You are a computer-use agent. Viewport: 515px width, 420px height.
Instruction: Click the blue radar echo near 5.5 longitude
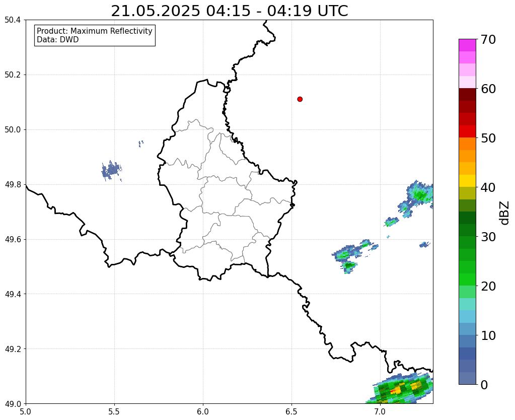[x=112, y=171]
